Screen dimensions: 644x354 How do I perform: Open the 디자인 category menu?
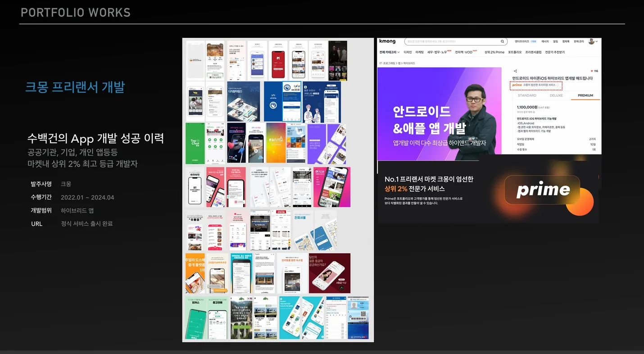pyautogui.click(x=408, y=52)
